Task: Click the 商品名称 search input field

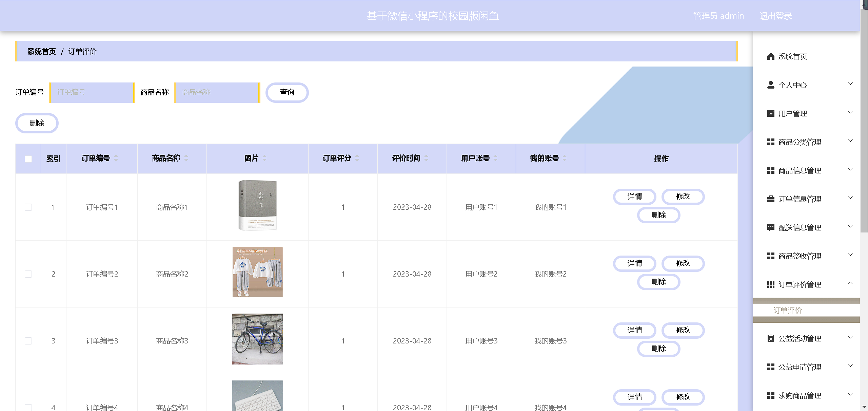Action: [x=217, y=92]
